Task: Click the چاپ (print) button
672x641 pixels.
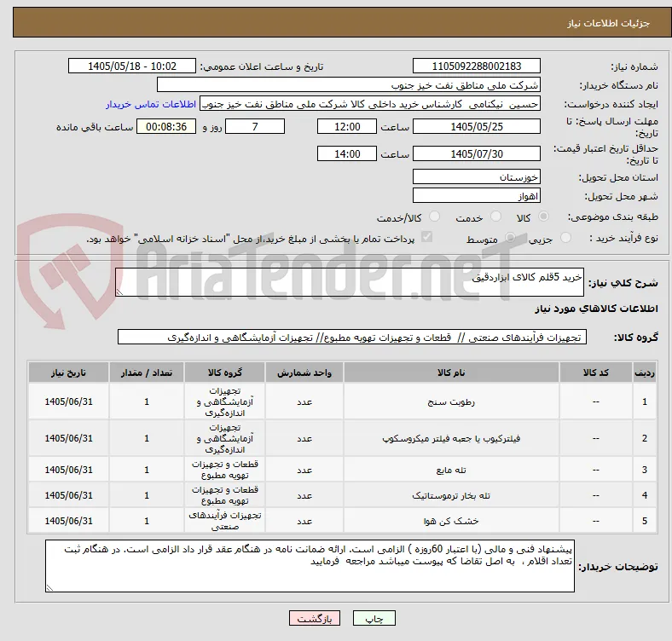Action: pos(374,618)
